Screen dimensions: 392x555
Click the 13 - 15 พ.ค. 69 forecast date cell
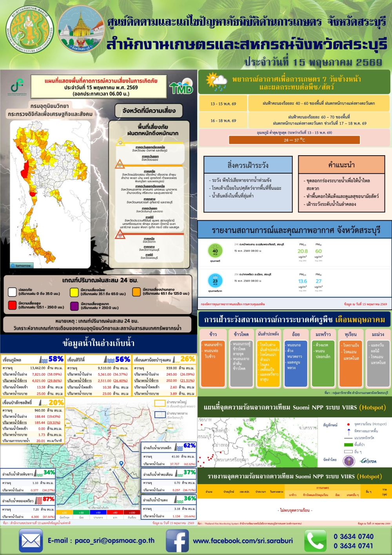point(223,103)
